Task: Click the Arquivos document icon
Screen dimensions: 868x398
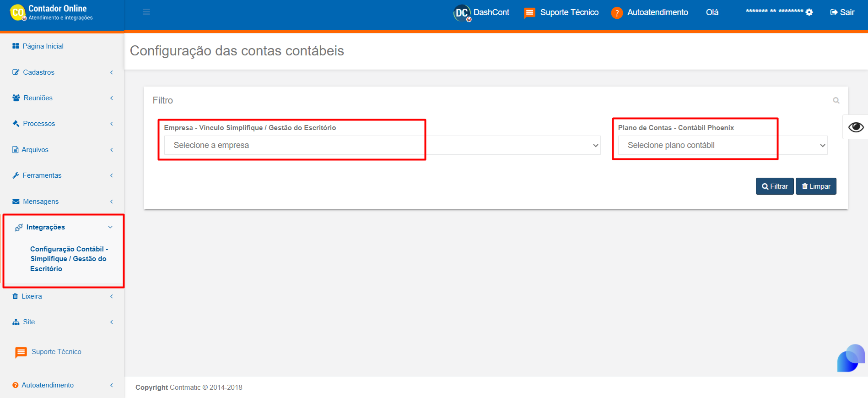Action: coord(15,150)
